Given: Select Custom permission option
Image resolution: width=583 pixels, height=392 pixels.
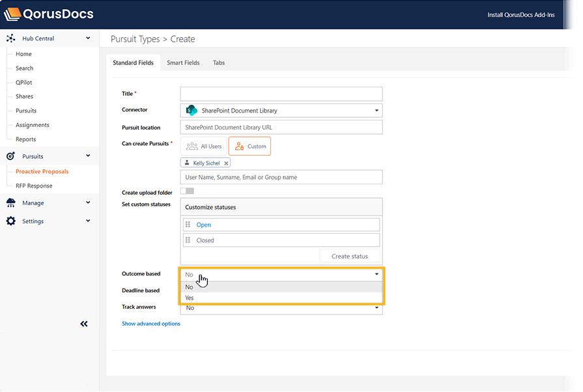Looking at the screenshot, I should tap(250, 147).
